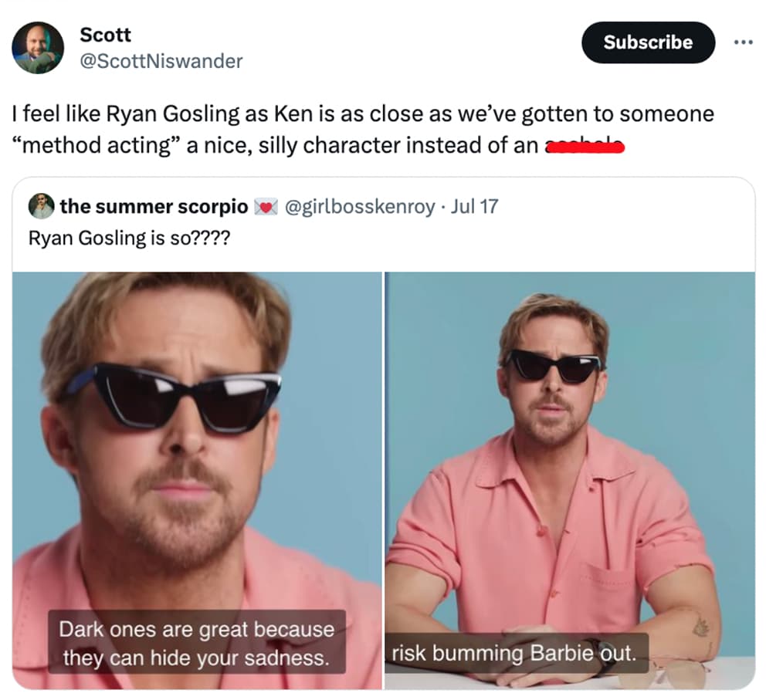
Task: Open Scott's profile picture avatar
Action: click(38, 47)
